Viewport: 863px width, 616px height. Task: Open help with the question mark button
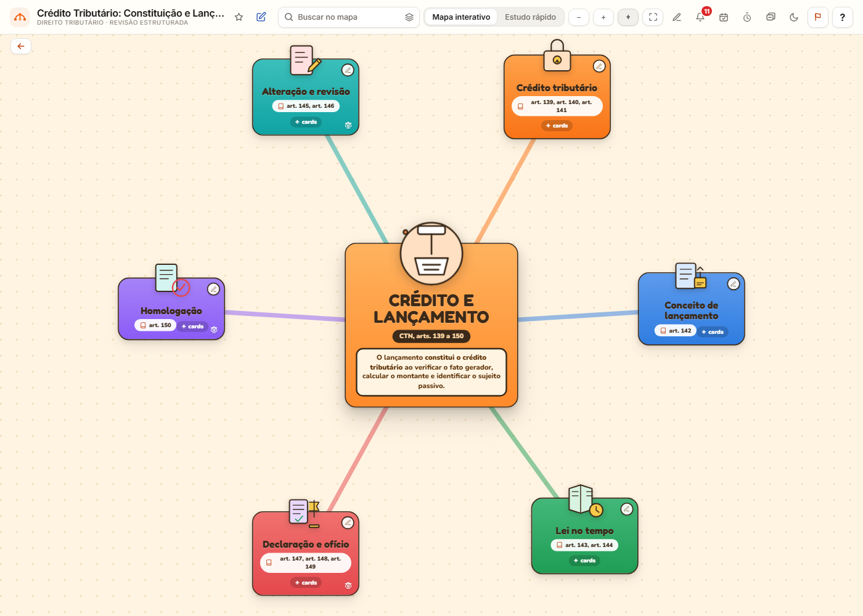pos(843,17)
